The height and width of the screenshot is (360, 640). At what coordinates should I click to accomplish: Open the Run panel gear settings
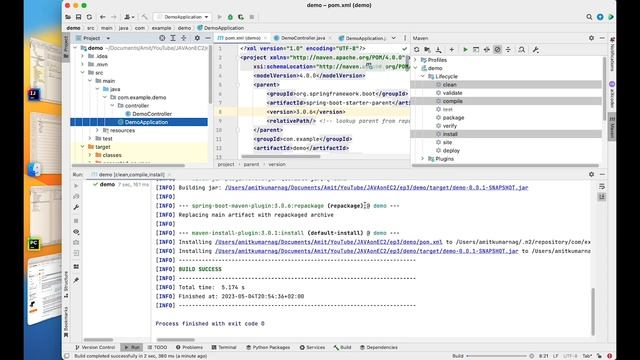point(591,174)
